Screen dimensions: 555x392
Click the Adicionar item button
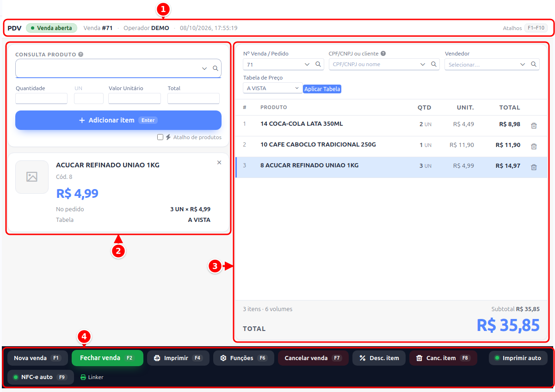118,120
